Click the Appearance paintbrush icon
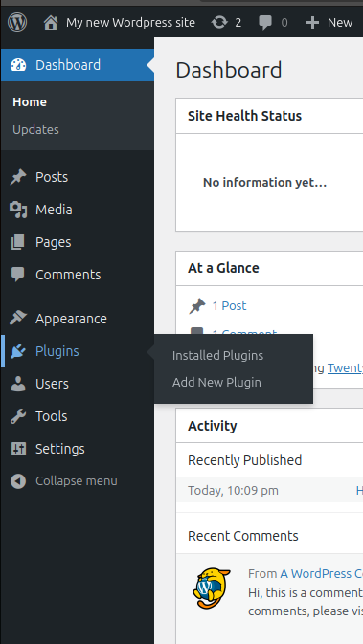 (x=18, y=319)
